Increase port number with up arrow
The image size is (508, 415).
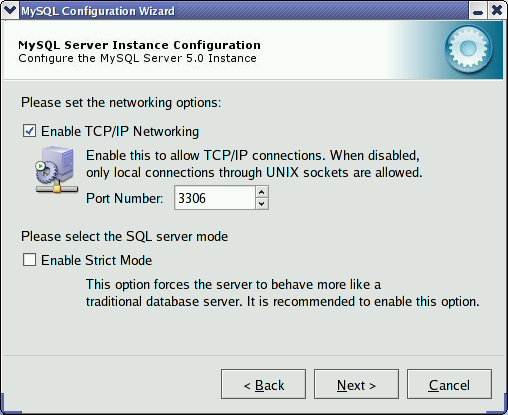(262, 192)
